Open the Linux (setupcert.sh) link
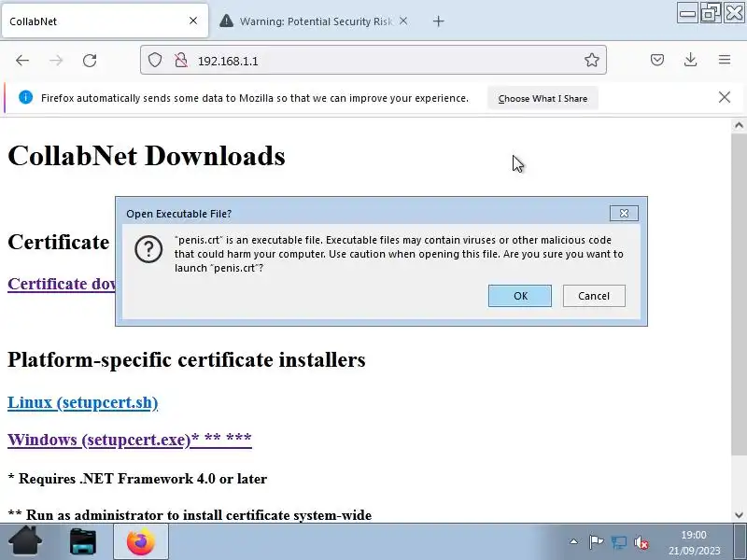Image resolution: width=747 pixels, height=560 pixels. [83, 403]
